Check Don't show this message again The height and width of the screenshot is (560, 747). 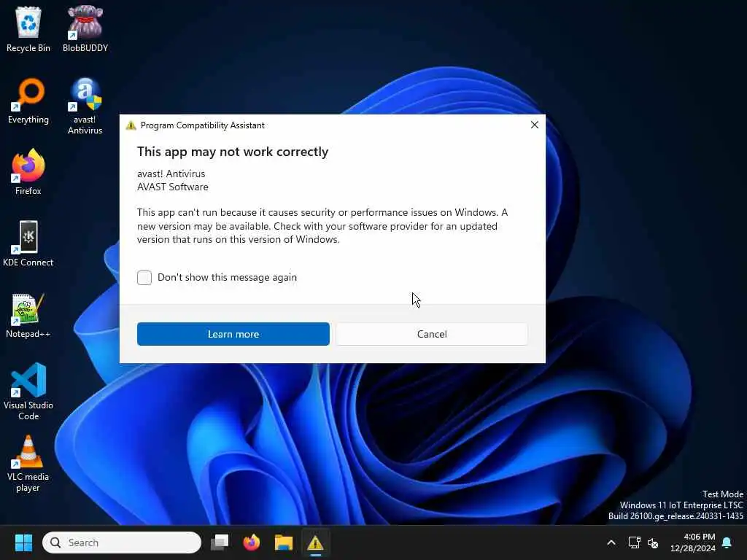(144, 278)
